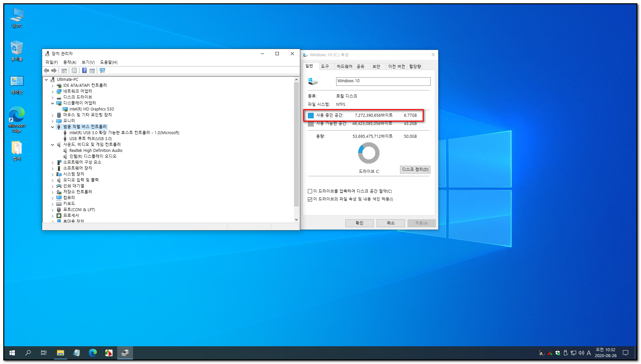Screen dimensions: 641x364
Task: Open the notification center icon
Action: coord(626,353)
